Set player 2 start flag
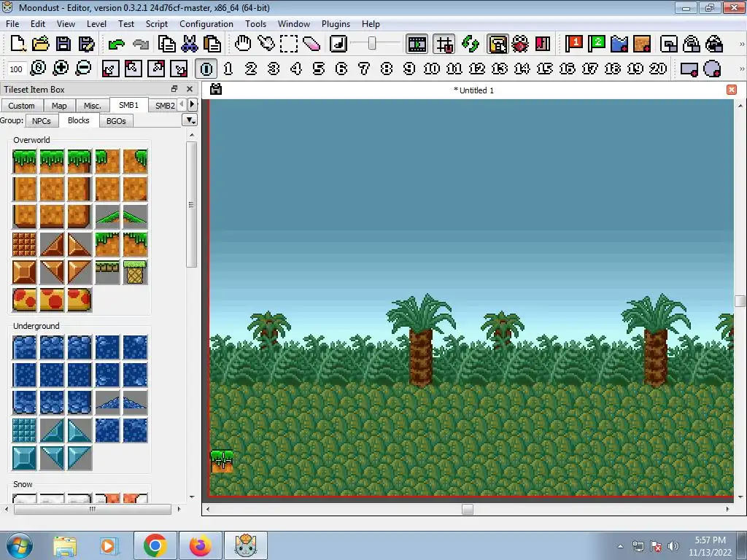 click(x=597, y=44)
